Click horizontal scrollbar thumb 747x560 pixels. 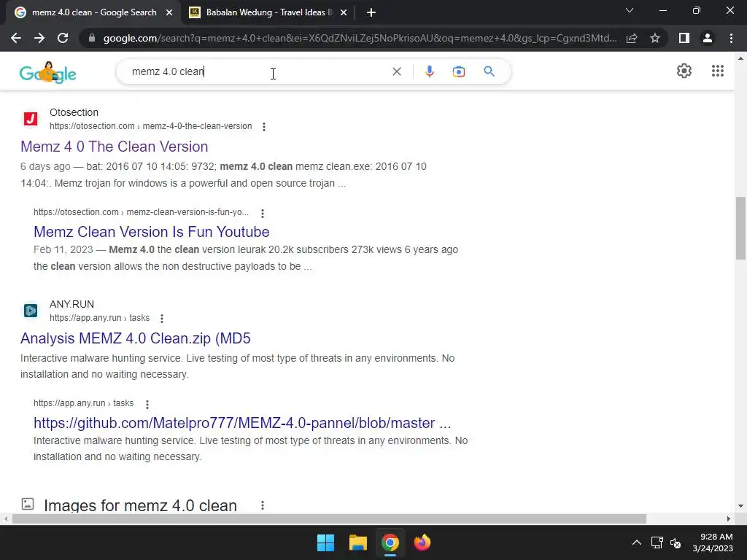[329, 518]
